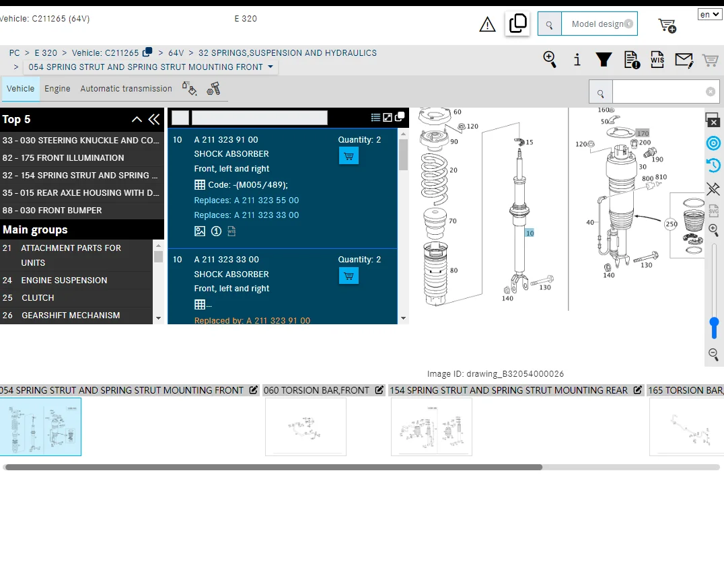Click the blue history reset icon
Screen dimensions: 724x588
[713, 166]
